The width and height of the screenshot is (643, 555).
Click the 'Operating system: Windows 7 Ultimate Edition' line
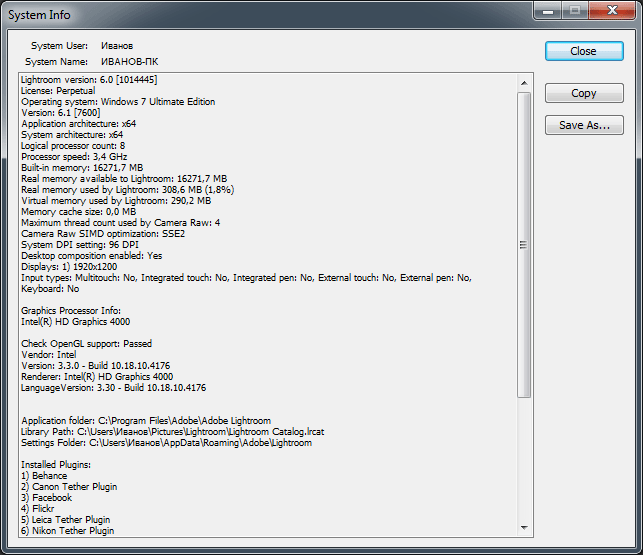[x=118, y=102]
